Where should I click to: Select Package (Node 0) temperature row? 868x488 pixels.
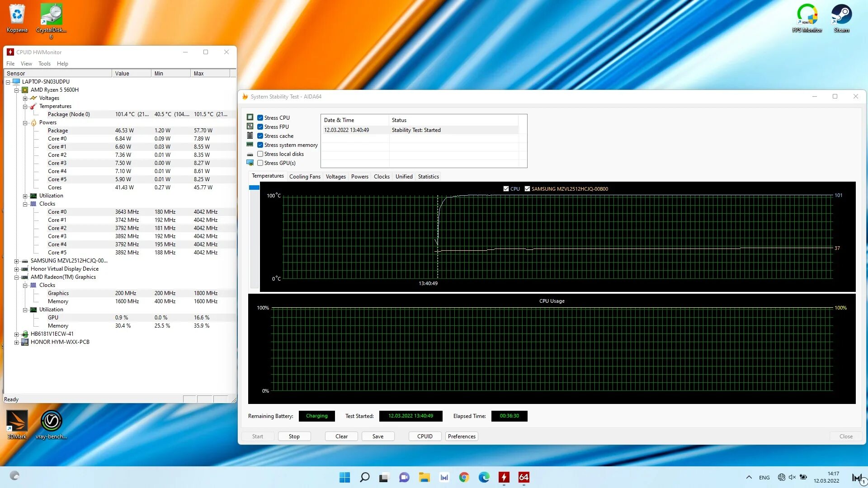[x=120, y=114]
